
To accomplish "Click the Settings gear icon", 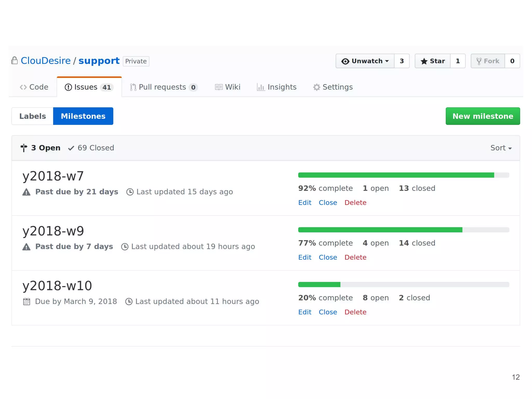I will click(x=316, y=87).
